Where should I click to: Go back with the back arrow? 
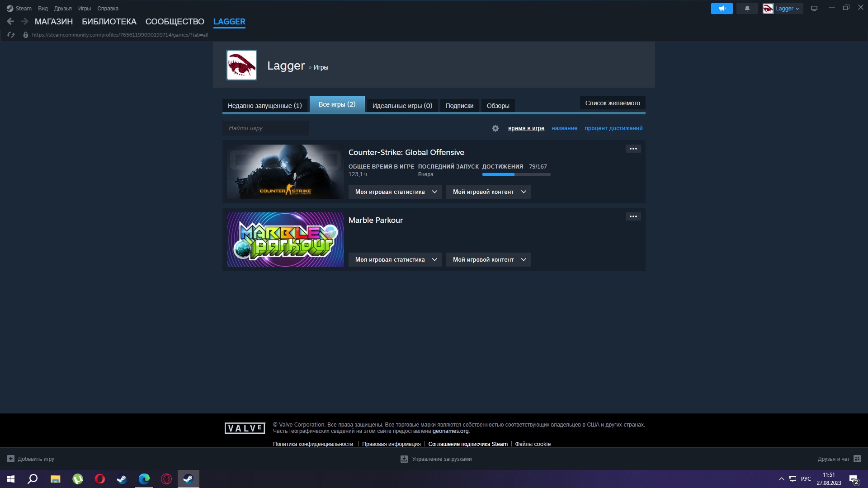(10, 21)
